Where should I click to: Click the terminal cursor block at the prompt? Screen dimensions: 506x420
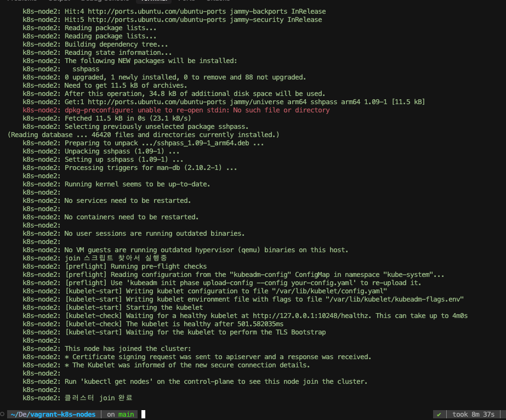coord(143,414)
